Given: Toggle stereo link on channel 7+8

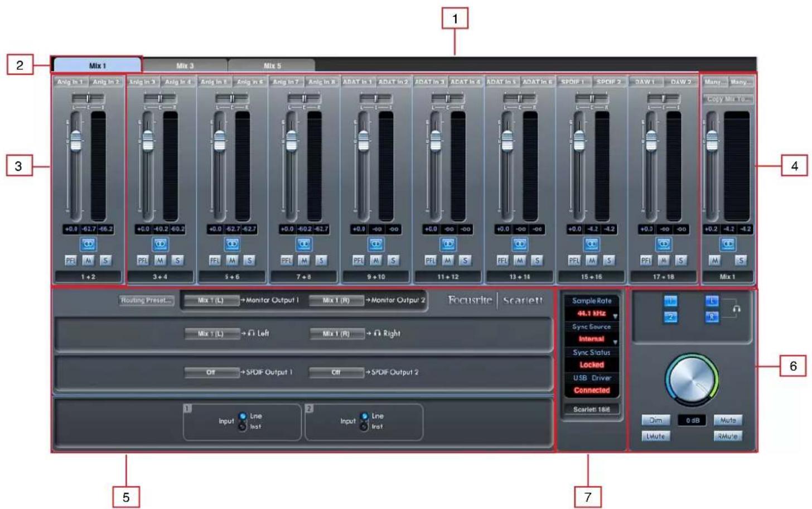Looking at the screenshot, I should [x=304, y=244].
